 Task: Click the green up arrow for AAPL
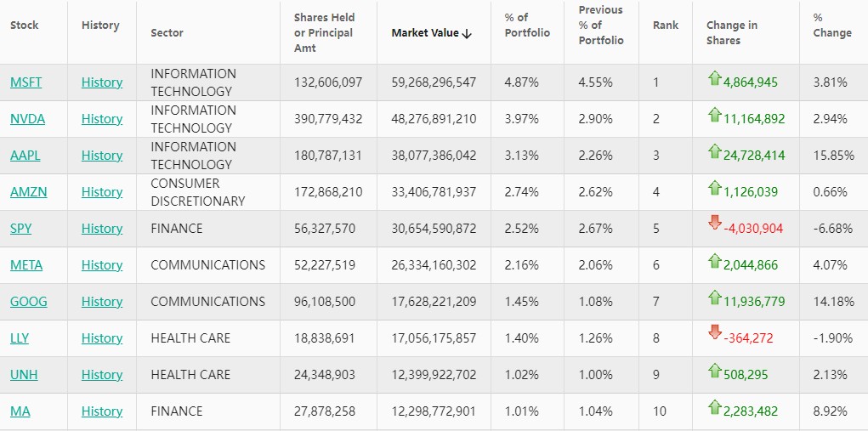(714, 152)
